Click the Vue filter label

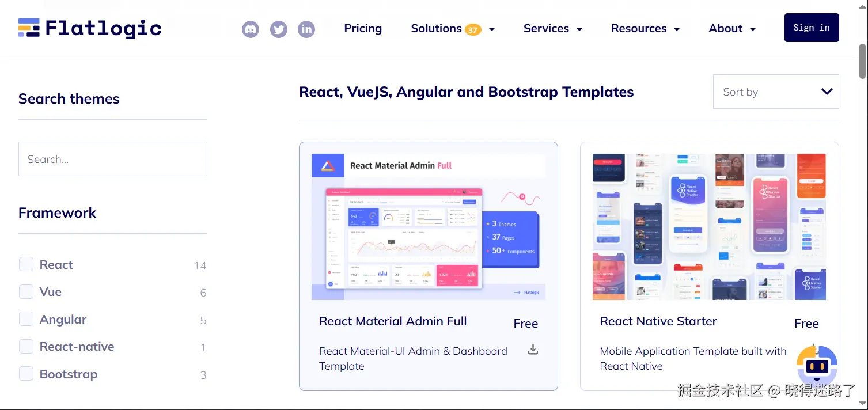coord(51,292)
